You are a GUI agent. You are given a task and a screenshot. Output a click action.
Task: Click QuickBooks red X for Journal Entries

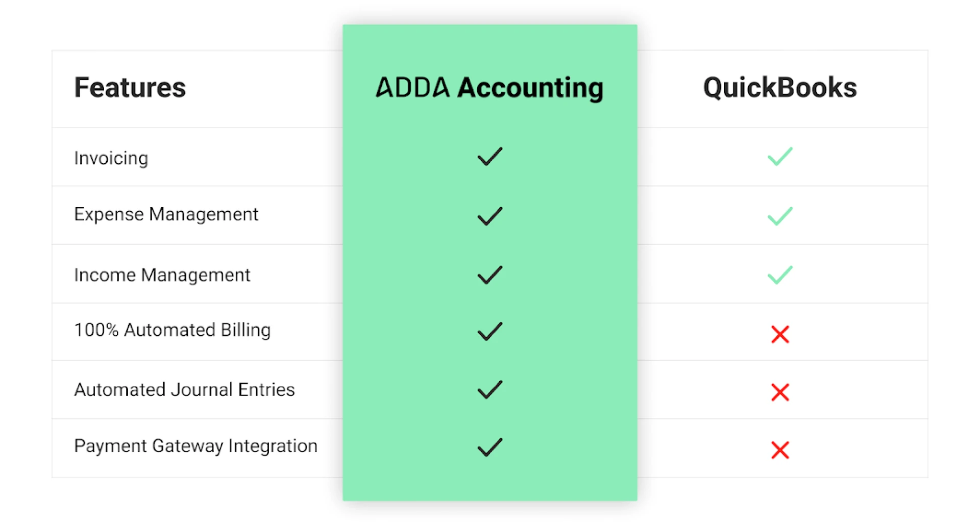780,392
